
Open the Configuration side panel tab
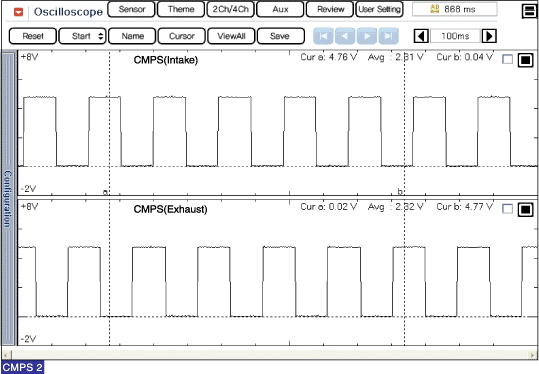8,198
